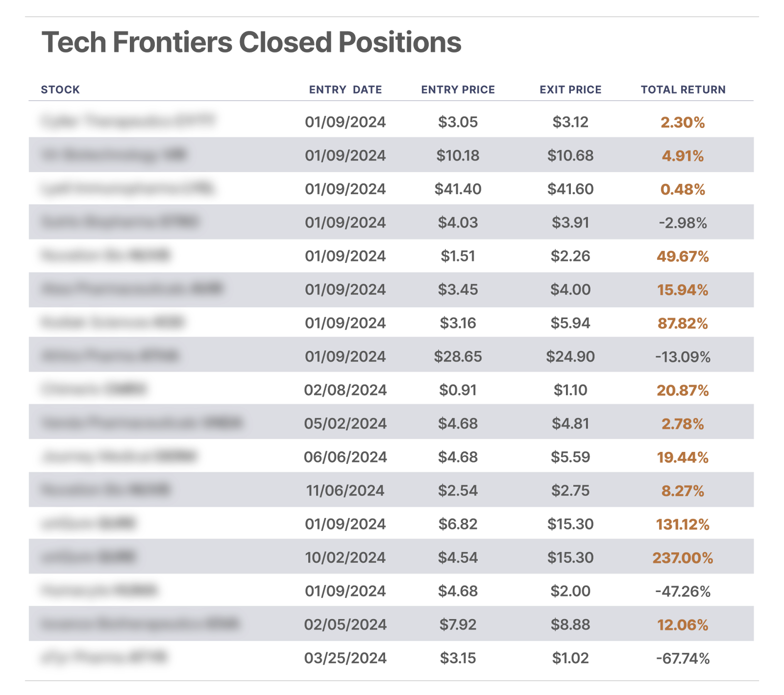Image resolution: width=784 pixels, height=695 pixels.
Task: Click the 03/25/2024 entry date
Action: pyautogui.click(x=345, y=658)
